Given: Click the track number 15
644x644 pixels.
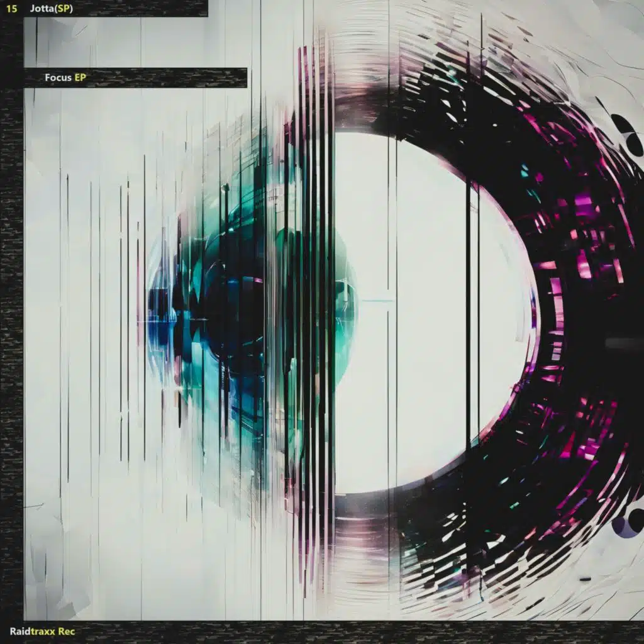Looking at the screenshot, I should [11, 9].
